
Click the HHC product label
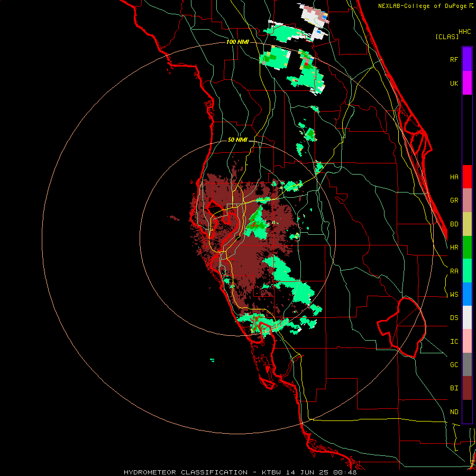[464, 32]
